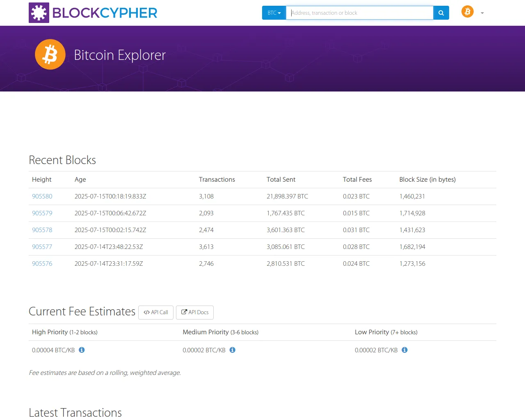Open block 905577
Image resolution: width=525 pixels, height=420 pixels.
[x=42, y=247]
